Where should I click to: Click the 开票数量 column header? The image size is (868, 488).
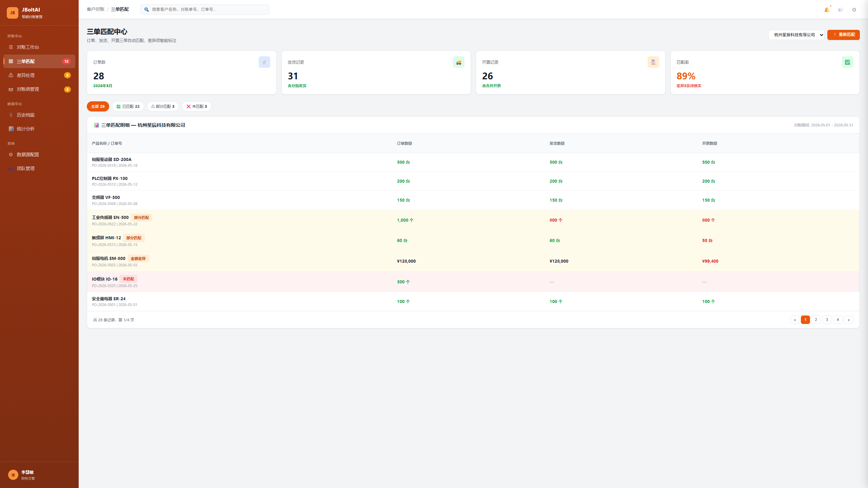(x=710, y=143)
